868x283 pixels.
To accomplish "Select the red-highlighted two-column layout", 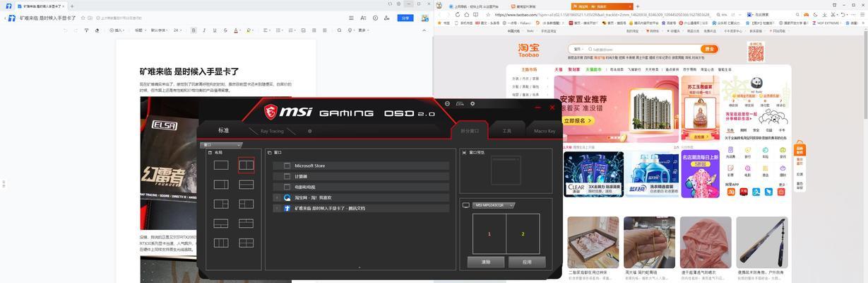I will click(246, 165).
